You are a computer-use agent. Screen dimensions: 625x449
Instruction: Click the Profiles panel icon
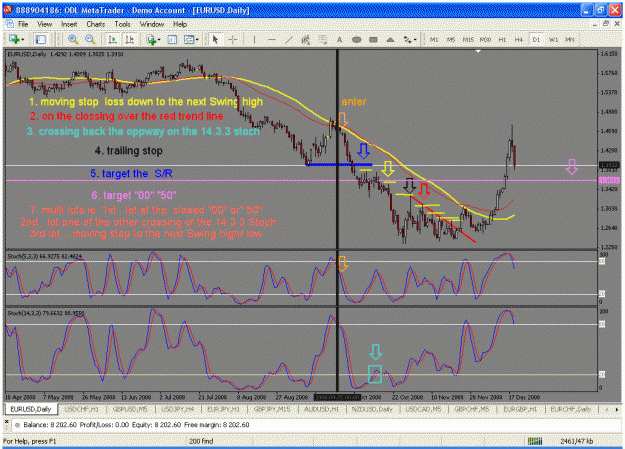coord(41,39)
